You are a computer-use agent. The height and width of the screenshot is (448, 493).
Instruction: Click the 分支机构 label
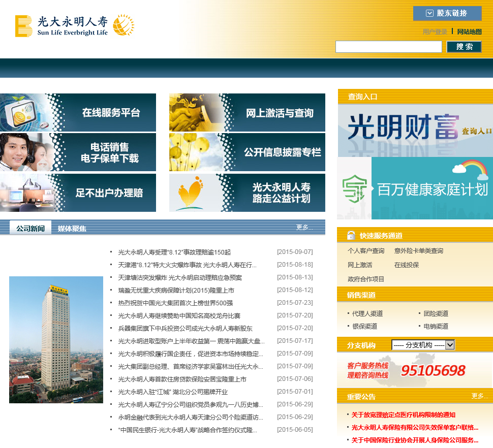point(361,345)
